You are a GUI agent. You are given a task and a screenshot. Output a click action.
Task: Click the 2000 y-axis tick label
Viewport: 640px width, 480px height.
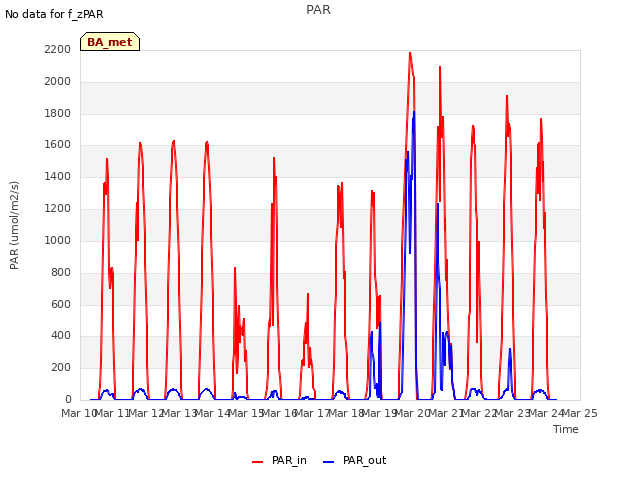(x=58, y=82)
